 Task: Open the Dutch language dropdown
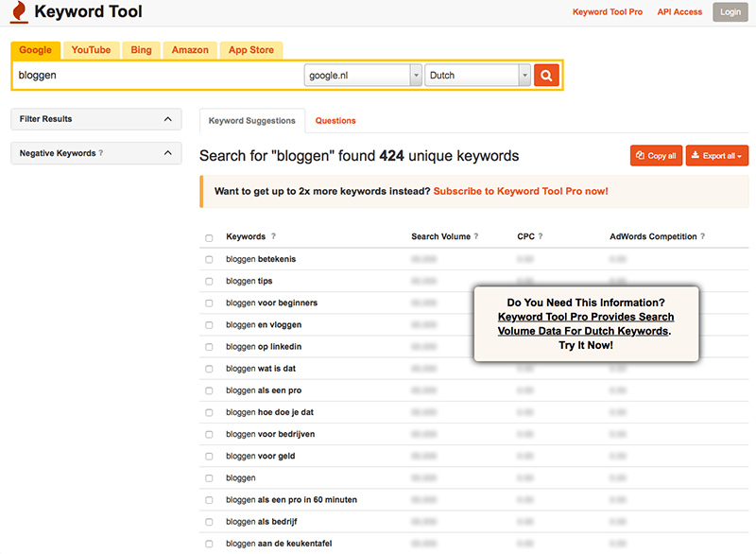click(478, 76)
